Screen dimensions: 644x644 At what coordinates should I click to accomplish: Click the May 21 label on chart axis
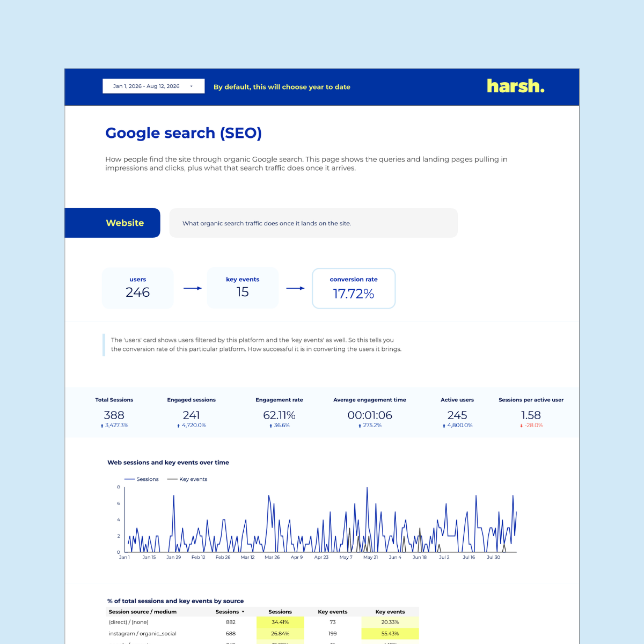coord(370,557)
